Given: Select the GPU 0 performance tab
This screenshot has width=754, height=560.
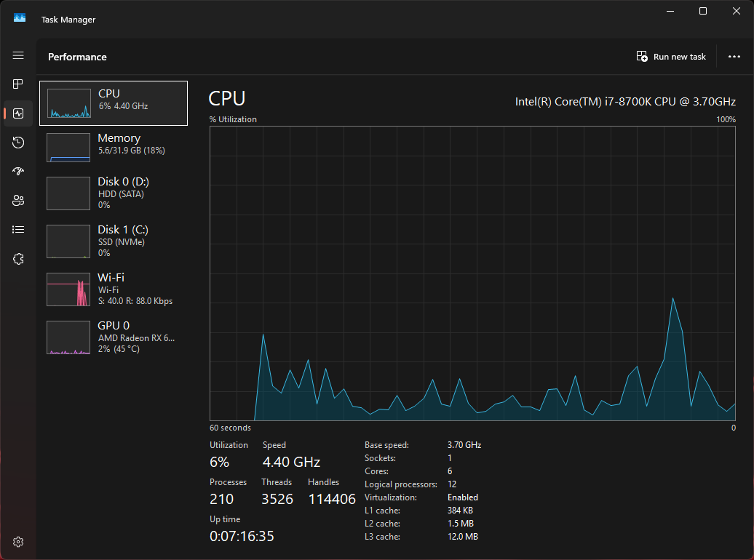Looking at the screenshot, I should pyautogui.click(x=114, y=337).
